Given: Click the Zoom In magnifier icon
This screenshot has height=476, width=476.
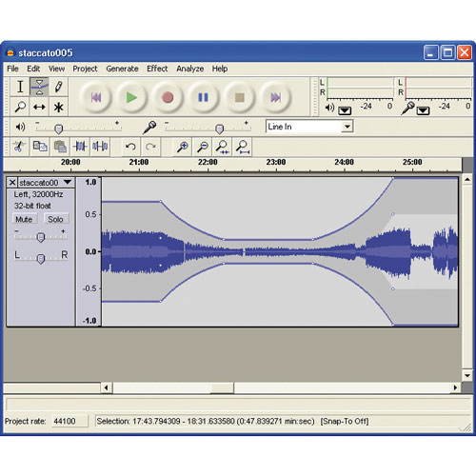Looking at the screenshot, I should point(183,147).
